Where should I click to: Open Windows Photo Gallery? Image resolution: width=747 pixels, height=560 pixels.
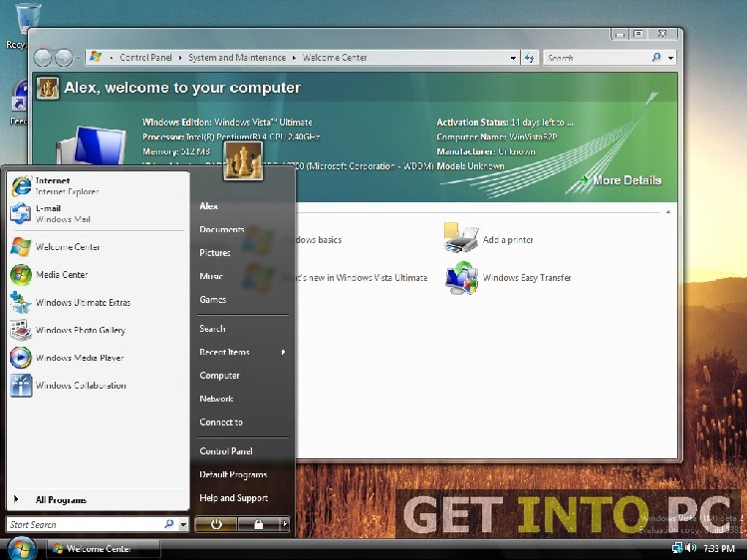coord(98,330)
